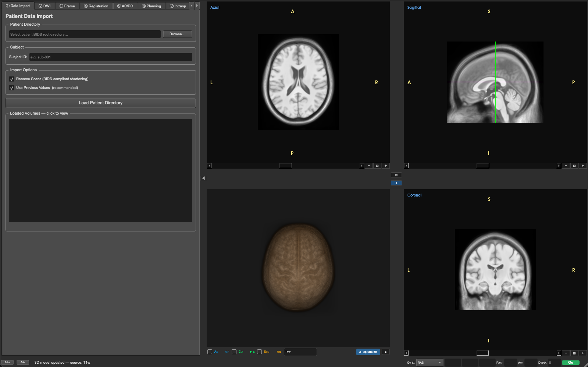588x367 pixels.
Task: Click Load Patient Directory button
Action: [x=100, y=103]
